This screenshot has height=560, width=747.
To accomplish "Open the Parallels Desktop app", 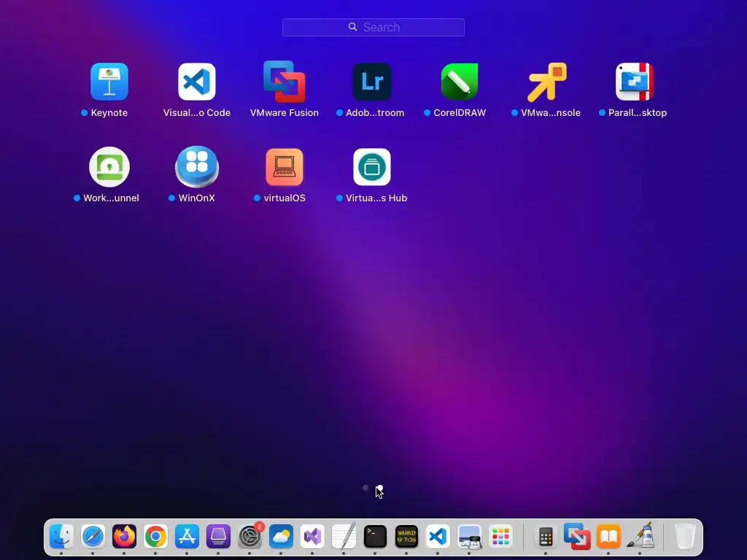I will click(635, 82).
